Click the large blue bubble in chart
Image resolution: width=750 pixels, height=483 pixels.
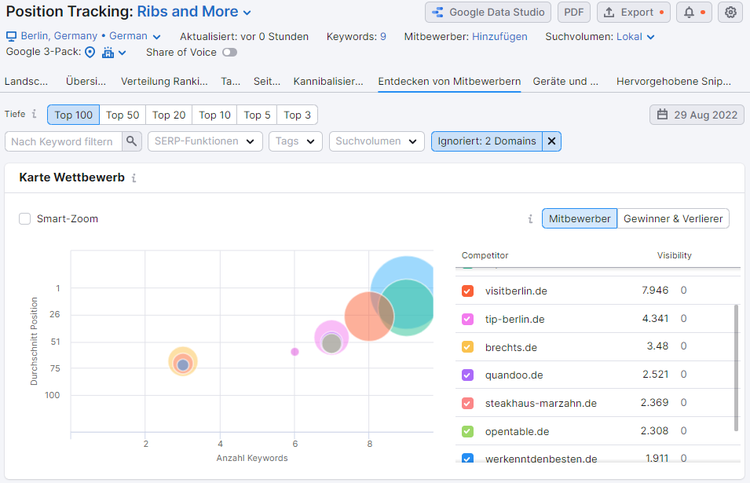(404, 268)
